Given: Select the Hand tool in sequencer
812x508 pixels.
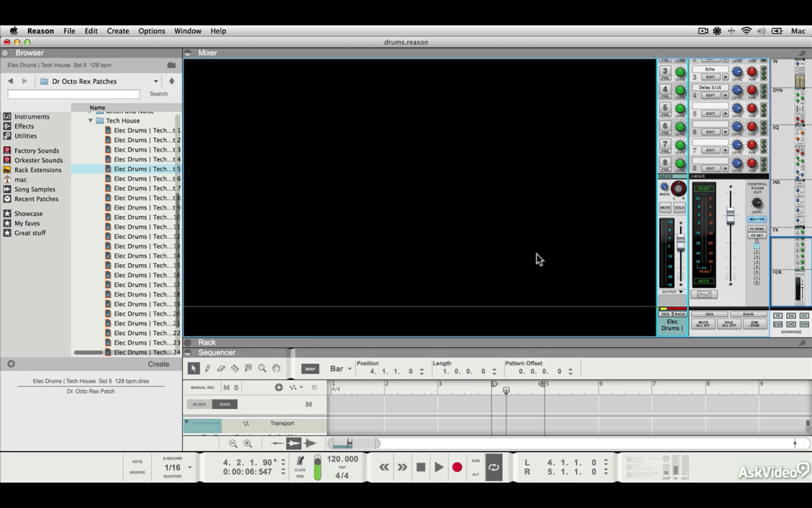Looking at the screenshot, I should (x=276, y=368).
